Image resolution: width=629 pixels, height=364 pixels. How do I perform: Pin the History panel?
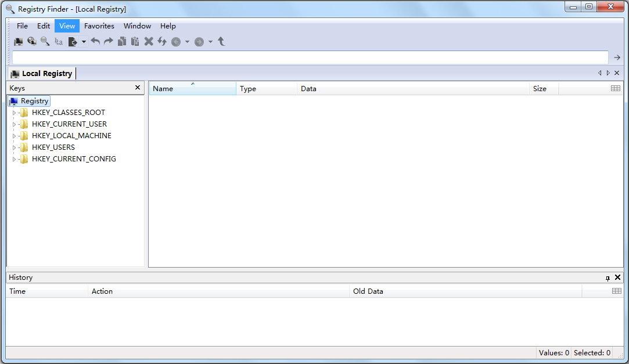[x=608, y=278]
